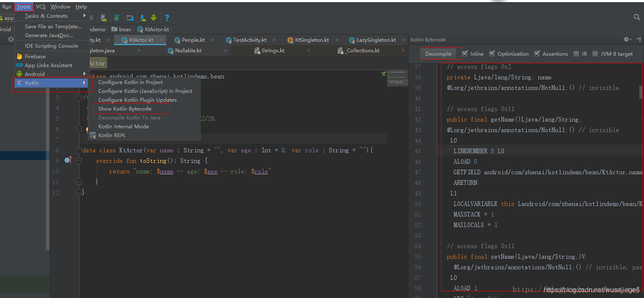Open App Links Assistant
The image size is (644, 298).
coord(52,65)
